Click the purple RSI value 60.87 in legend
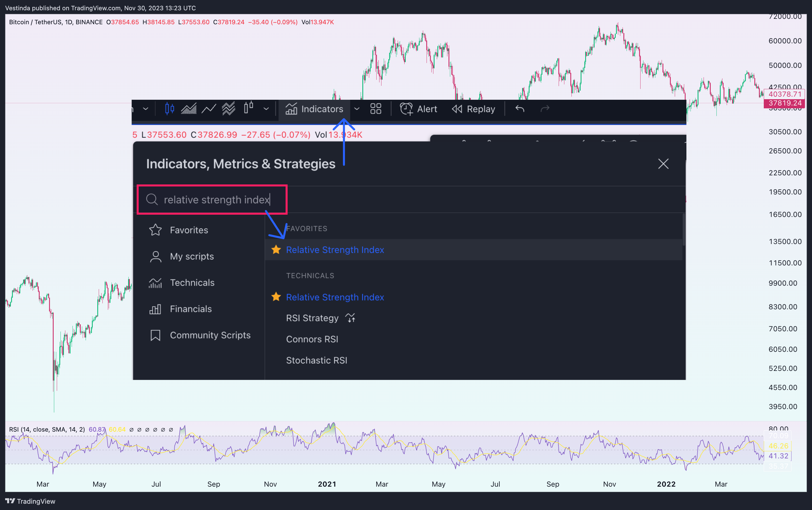 pos(97,430)
